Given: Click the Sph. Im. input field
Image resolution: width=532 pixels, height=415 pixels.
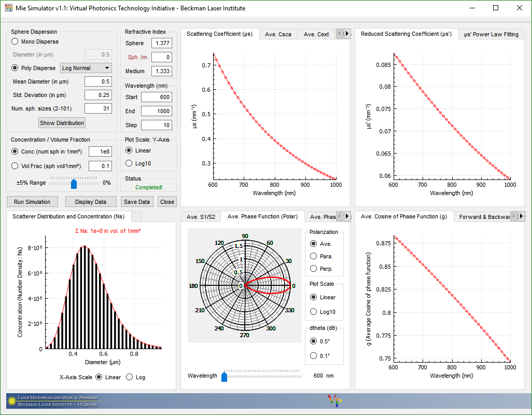Looking at the screenshot, I should coord(162,57).
